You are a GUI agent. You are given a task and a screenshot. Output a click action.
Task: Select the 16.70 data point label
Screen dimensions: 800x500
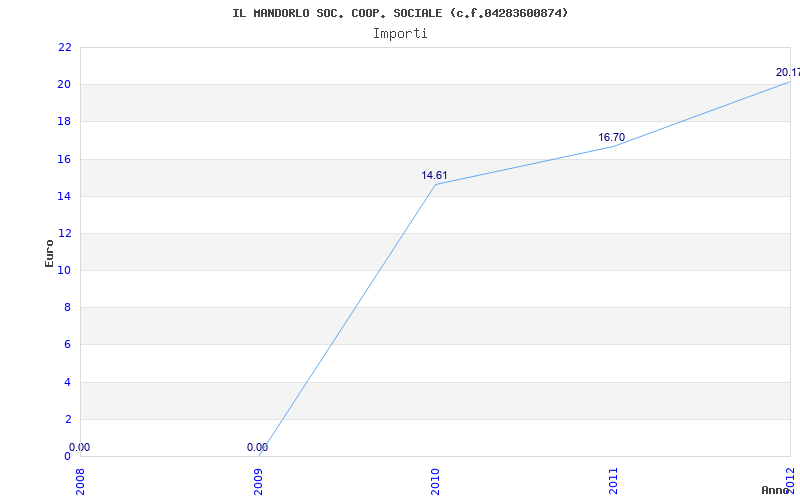click(x=611, y=137)
